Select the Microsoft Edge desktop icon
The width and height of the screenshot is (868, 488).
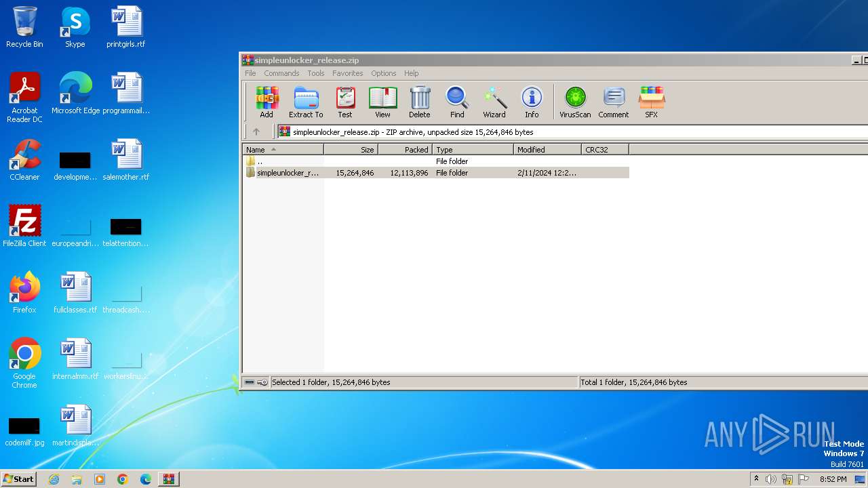coord(75,94)
